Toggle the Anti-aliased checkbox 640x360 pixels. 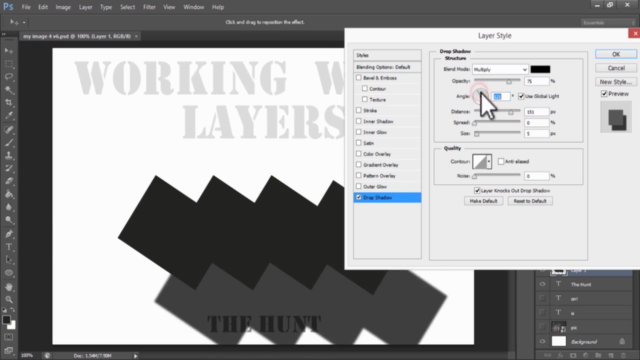click(x=501, y=162)
